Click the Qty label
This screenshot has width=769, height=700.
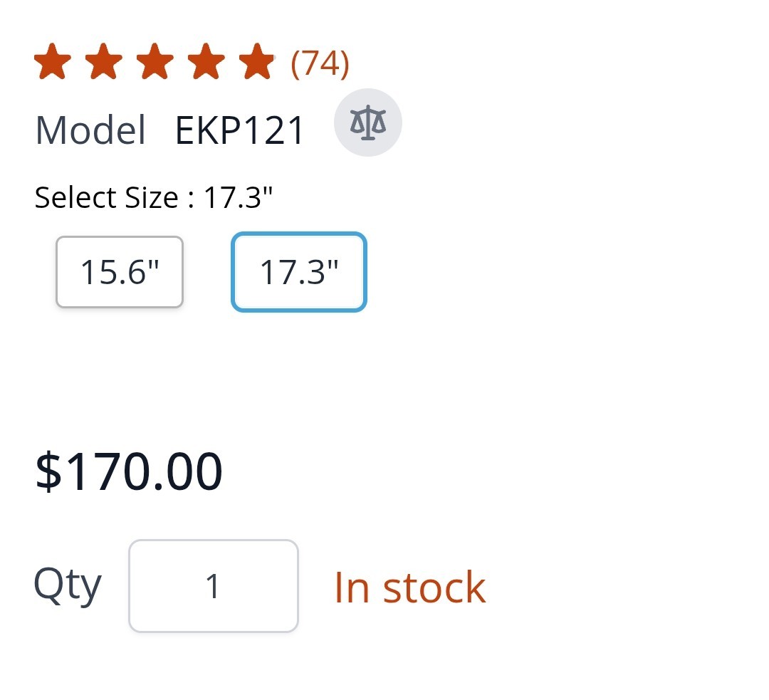coord(67,586)
